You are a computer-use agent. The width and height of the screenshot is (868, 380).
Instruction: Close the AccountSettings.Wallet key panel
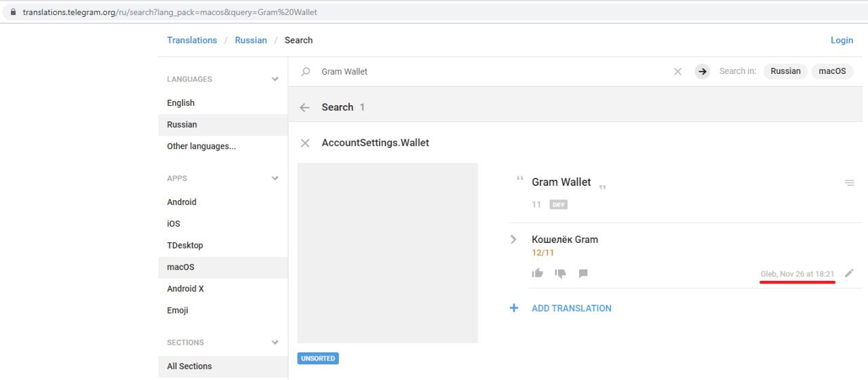tap(305, 142)
